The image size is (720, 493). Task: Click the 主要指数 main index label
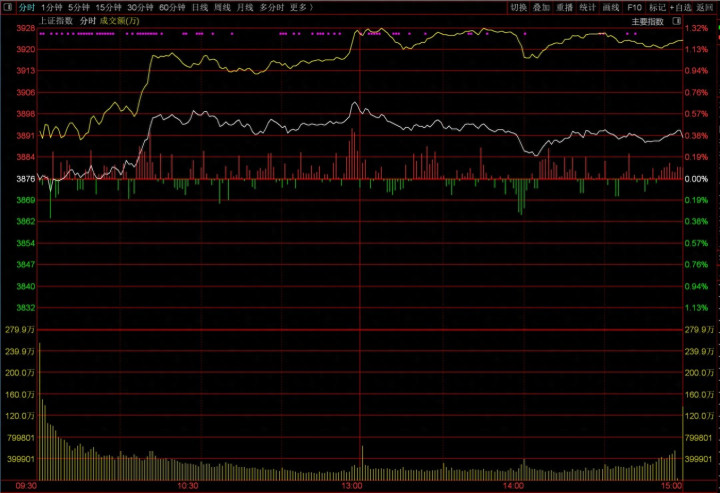(x=647, y=22)
